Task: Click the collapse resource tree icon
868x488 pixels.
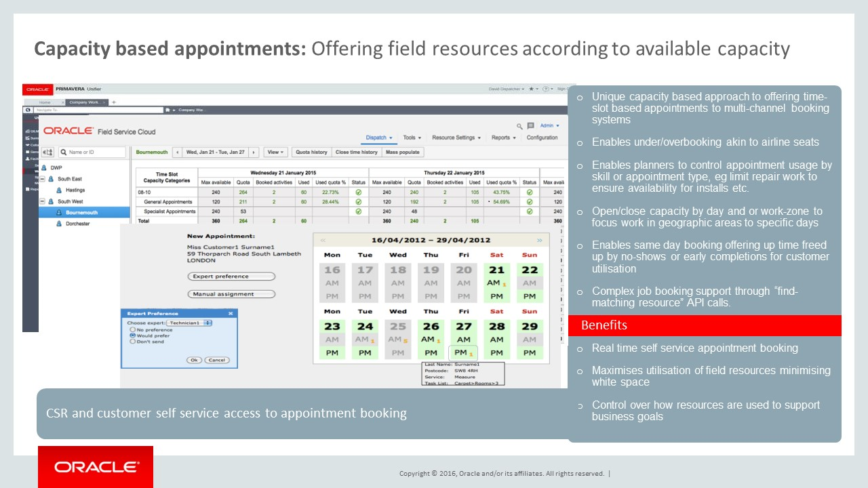Action: (x=48, y=152)
